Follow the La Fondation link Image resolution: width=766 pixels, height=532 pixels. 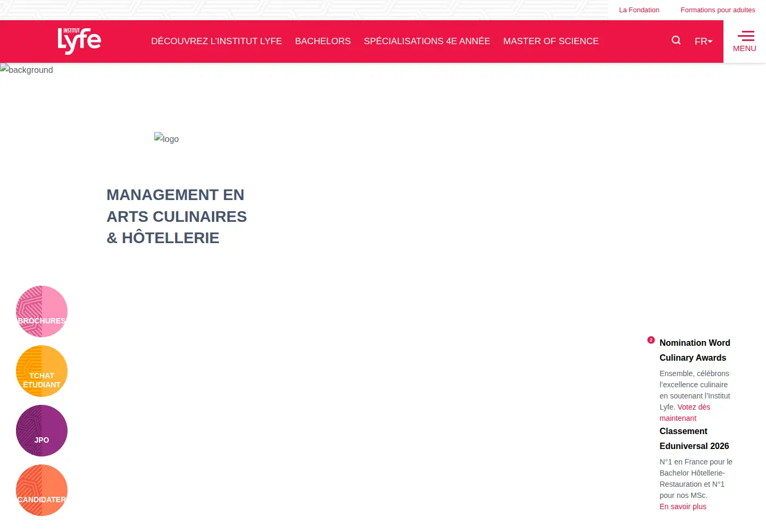(639, 10)
